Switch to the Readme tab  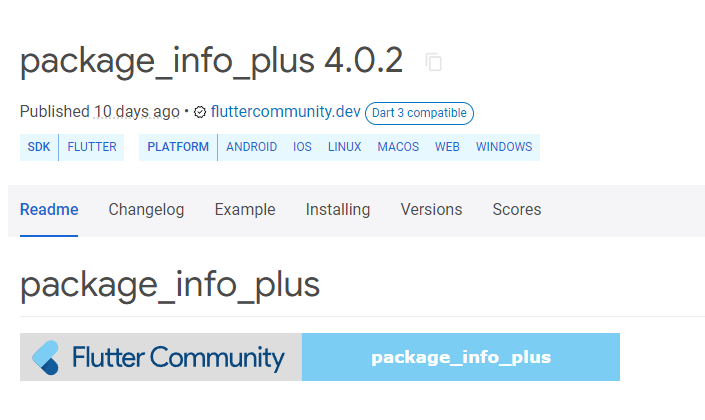click(49, 210)
